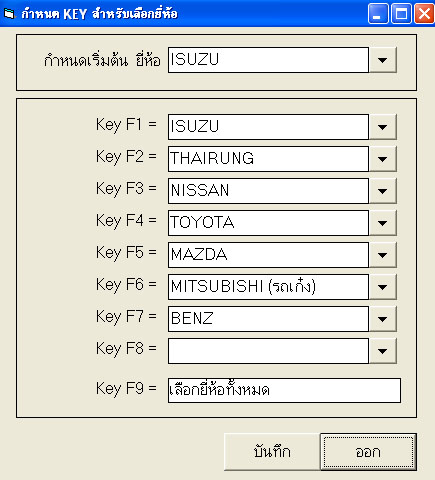Click inside the Key F8 empty field
435x480 pixels.
pyautogui.click(x=268, y=351)
